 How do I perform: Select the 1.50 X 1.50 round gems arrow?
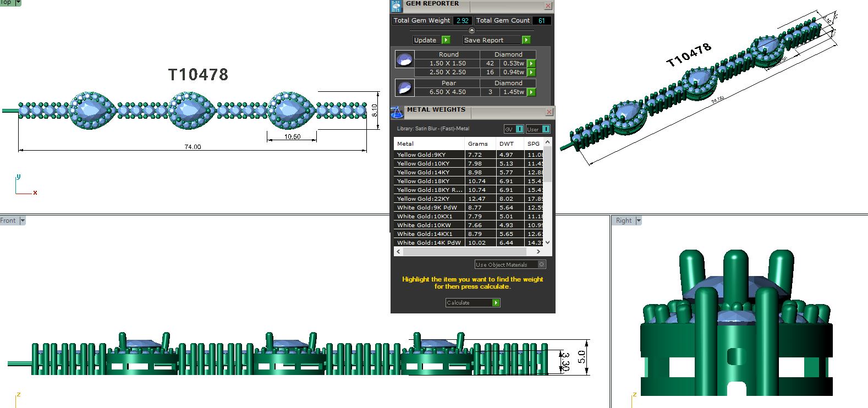click(x=531, y=63)
